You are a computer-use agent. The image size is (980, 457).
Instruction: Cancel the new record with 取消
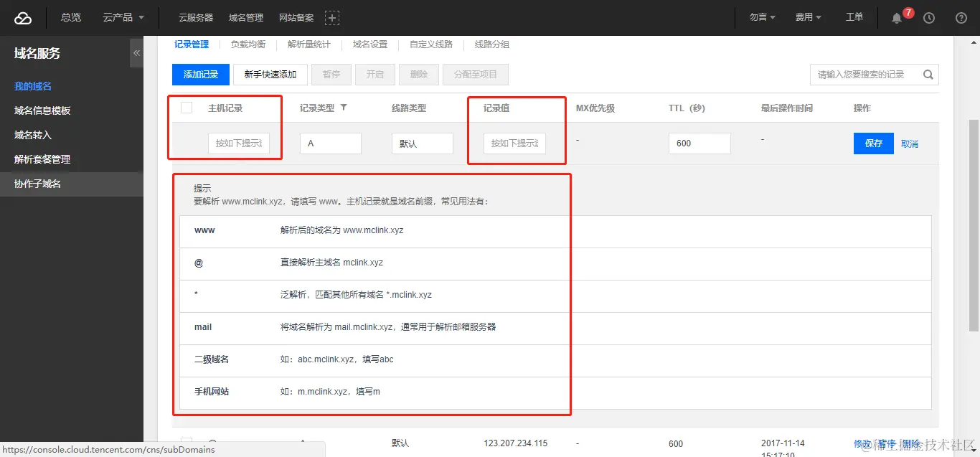(910, 143)
